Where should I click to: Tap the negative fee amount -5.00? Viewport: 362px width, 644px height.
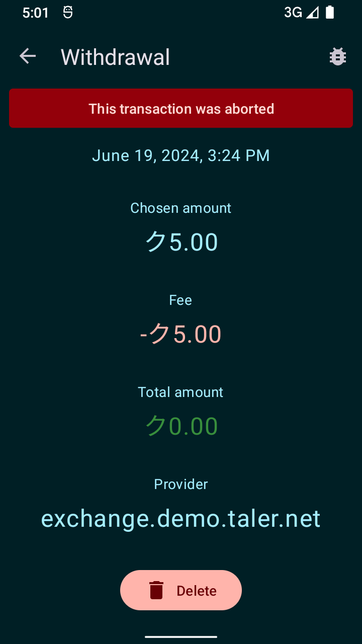click(x=180, y=334)
